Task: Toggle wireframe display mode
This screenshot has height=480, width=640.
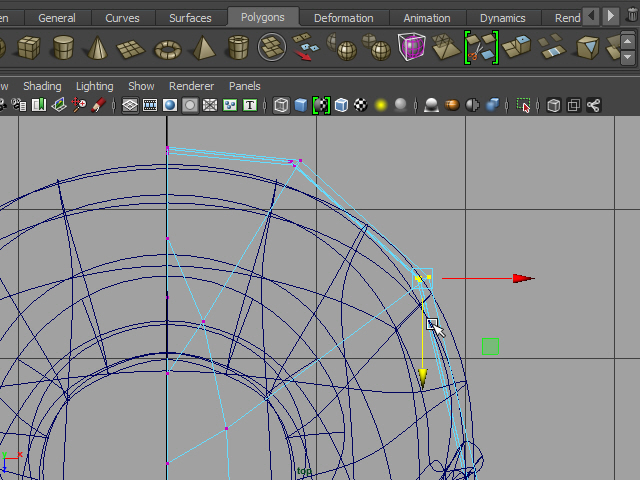Action: tap(281, 105)
